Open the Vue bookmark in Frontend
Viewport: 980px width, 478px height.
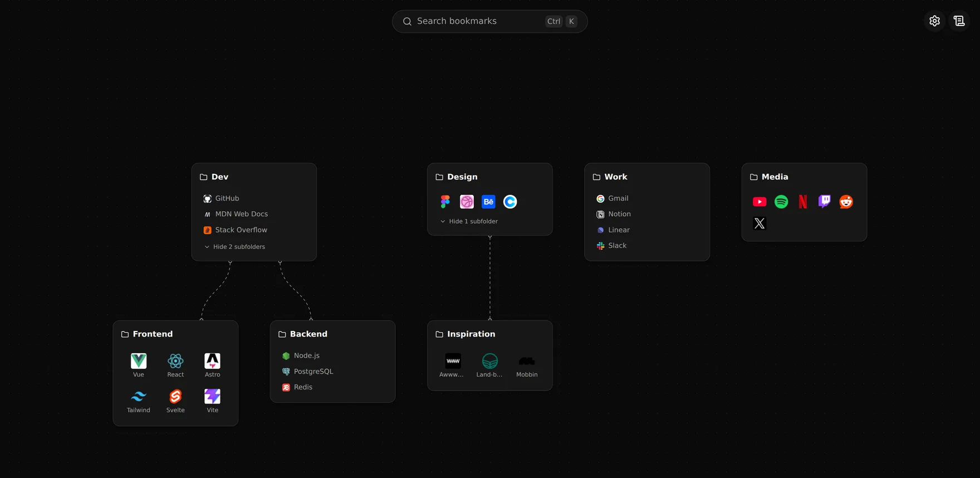point(139,365)
